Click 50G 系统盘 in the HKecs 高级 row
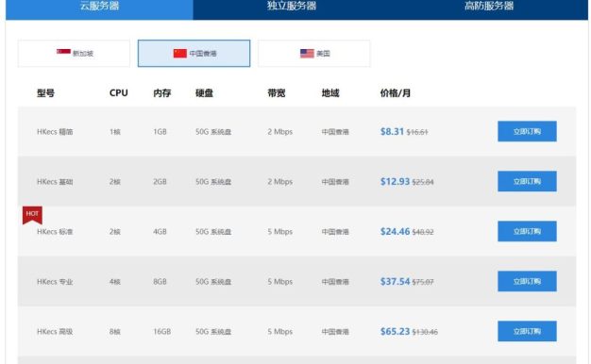Viewport: 591px width, 364px height. [x=213, y=332]
